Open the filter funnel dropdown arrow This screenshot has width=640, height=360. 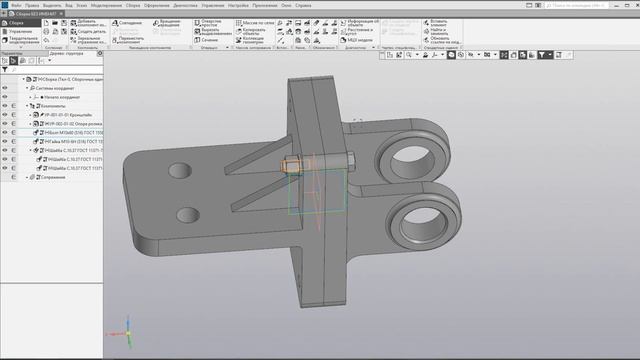pos(550,55)
